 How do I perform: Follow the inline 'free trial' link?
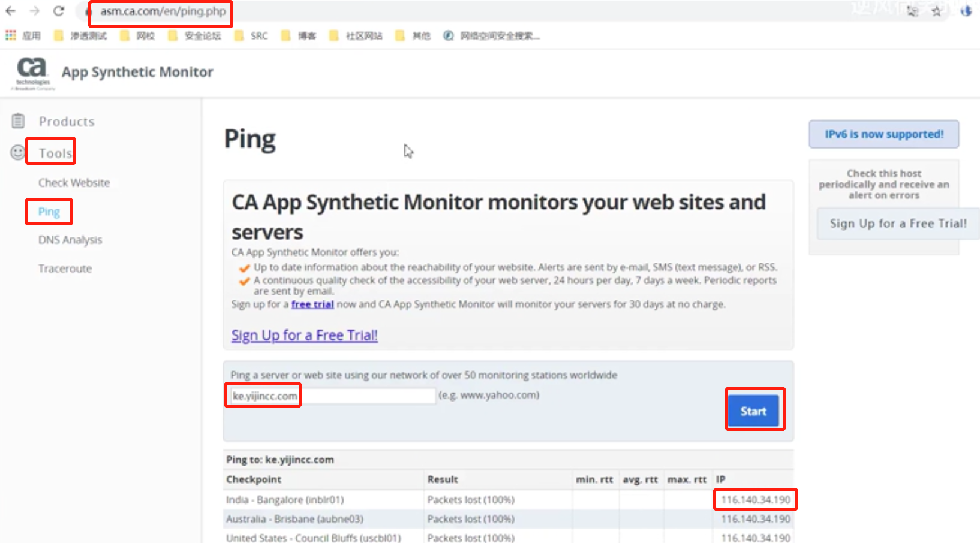point(312,304)
